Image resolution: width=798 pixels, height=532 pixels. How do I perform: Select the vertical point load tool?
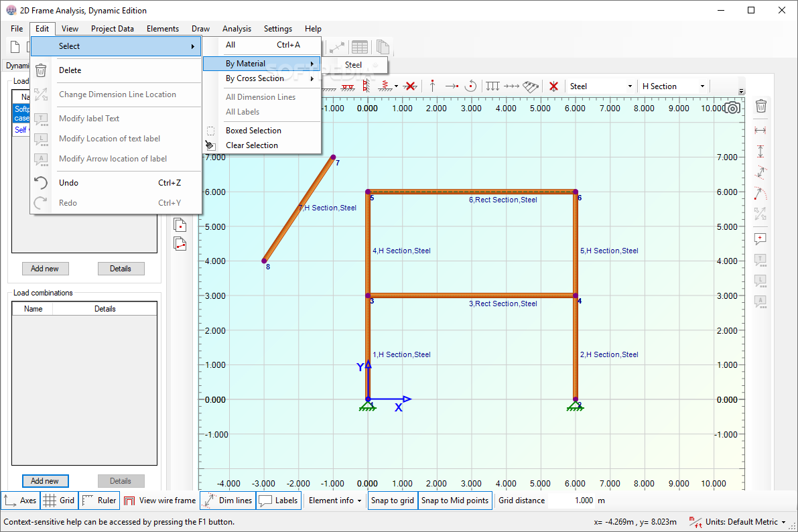(x=432, y=86)
